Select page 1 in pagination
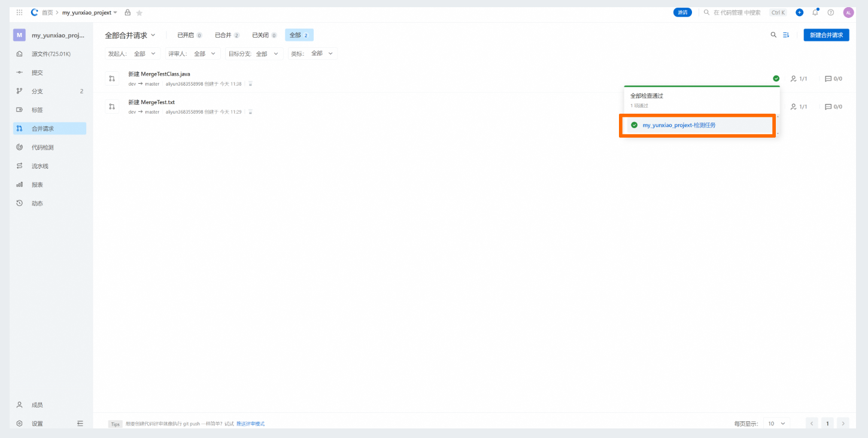Image resolution: width=868 pixels, height=438 pixels. point(828,424)
